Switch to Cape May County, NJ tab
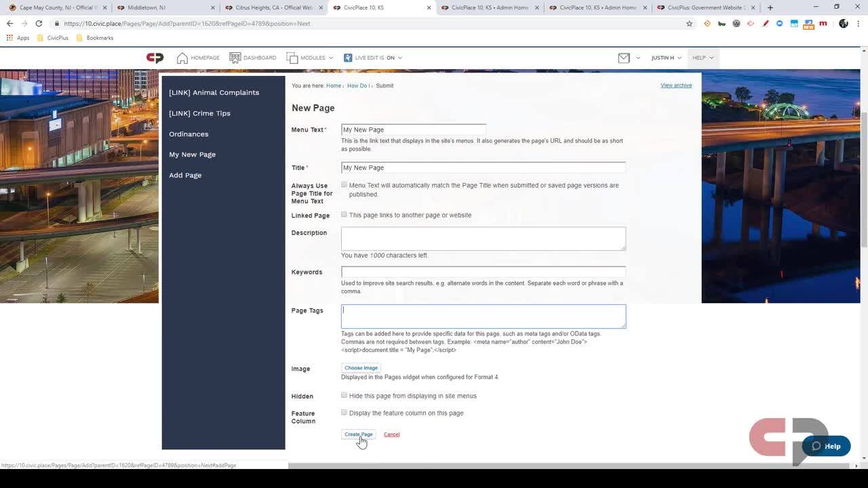868x488 pixels. tap(56, 7)
